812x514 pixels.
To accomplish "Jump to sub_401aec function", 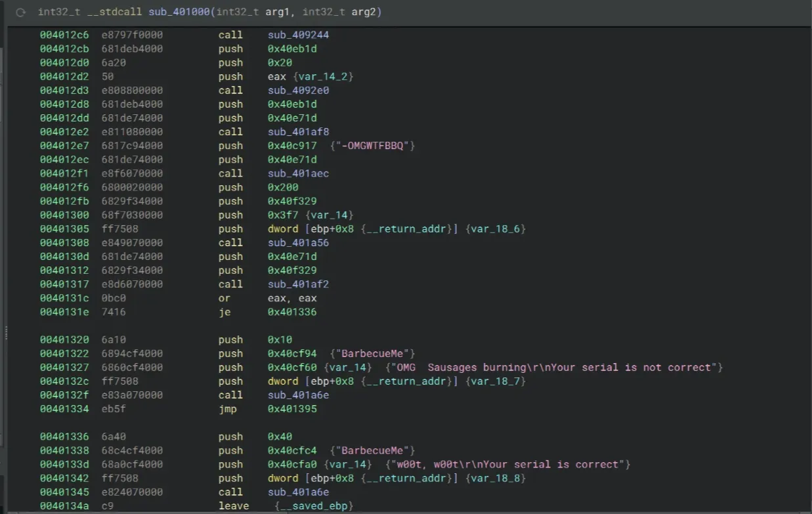I will [298, 174].
